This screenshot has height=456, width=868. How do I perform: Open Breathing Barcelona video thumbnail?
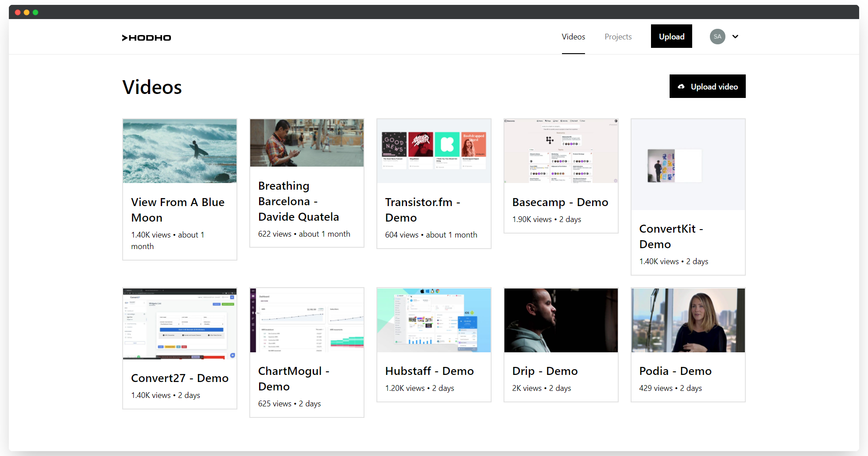coord(307,143)
